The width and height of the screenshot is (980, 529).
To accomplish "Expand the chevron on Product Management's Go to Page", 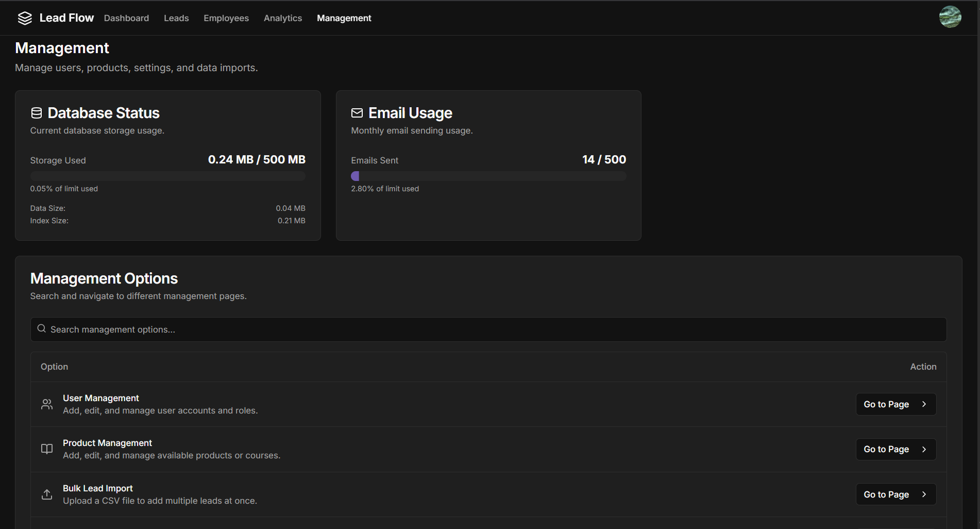I will (923, 449).
